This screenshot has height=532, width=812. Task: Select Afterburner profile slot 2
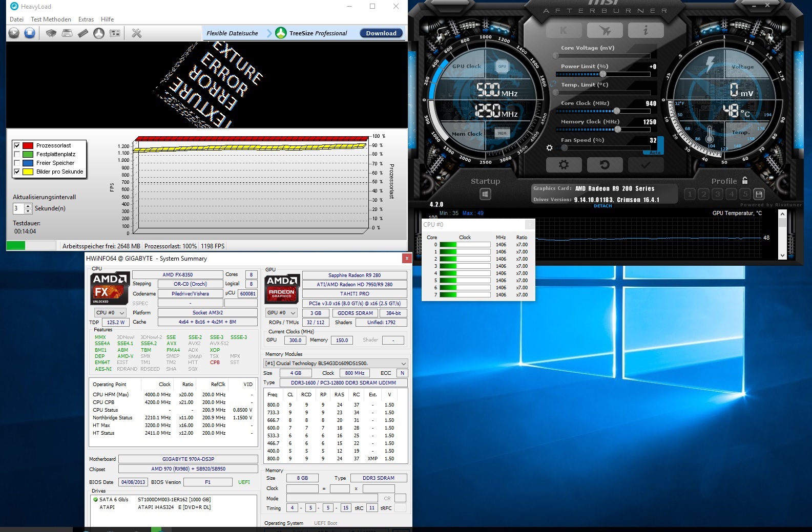click(703, 194)
